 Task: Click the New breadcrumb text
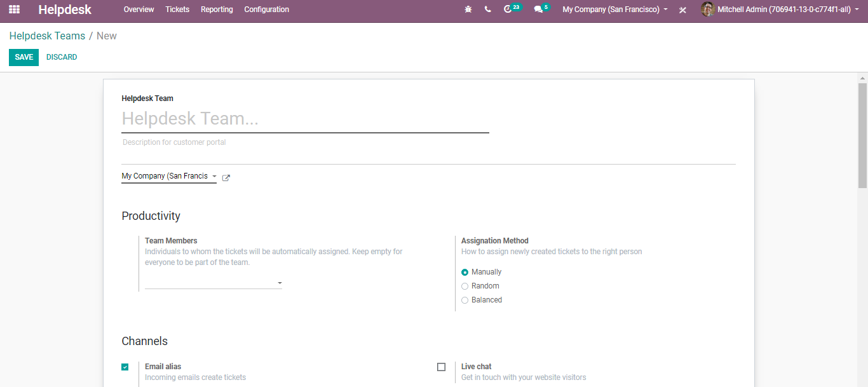coord(107,36)
